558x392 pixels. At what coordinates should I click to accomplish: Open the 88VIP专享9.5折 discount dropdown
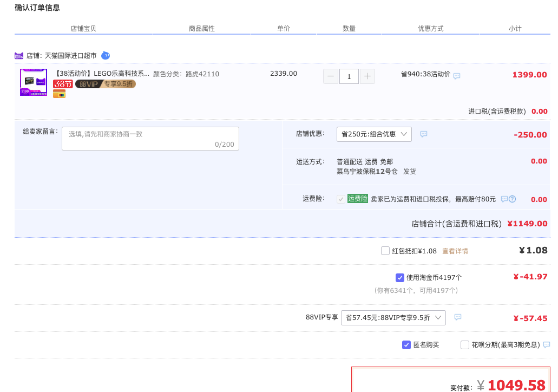point(393,318)
